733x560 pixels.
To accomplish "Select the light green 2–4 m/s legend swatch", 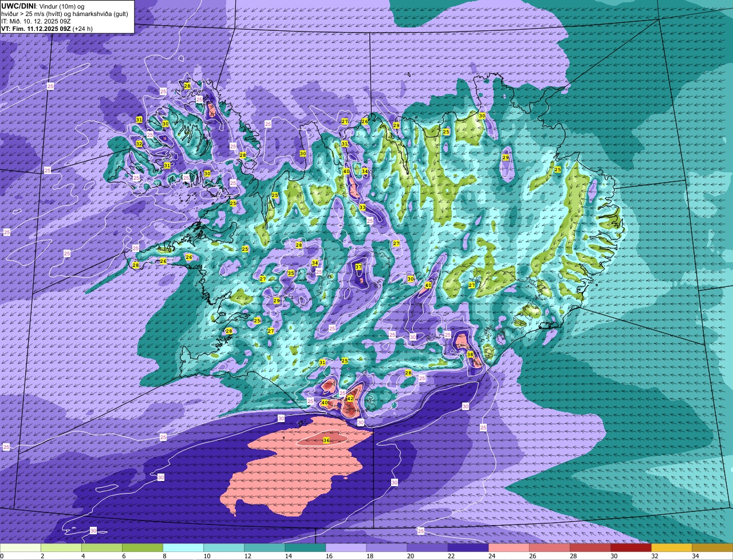I will 61,548.
